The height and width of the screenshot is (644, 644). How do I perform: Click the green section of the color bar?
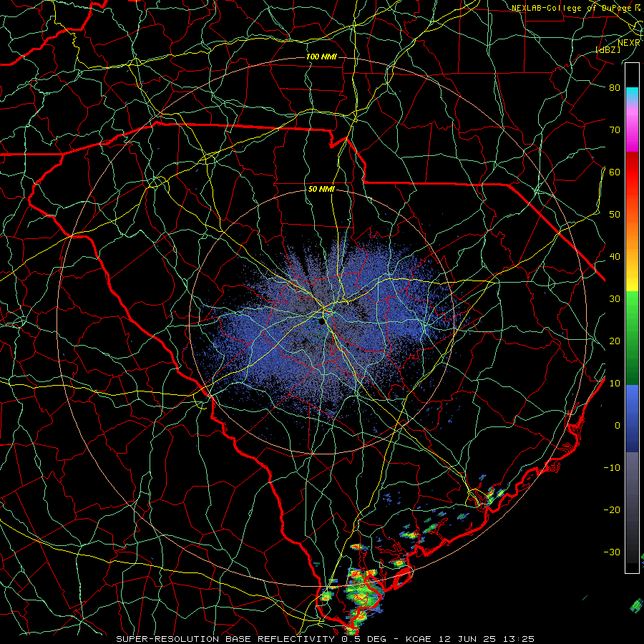[632, 338]
